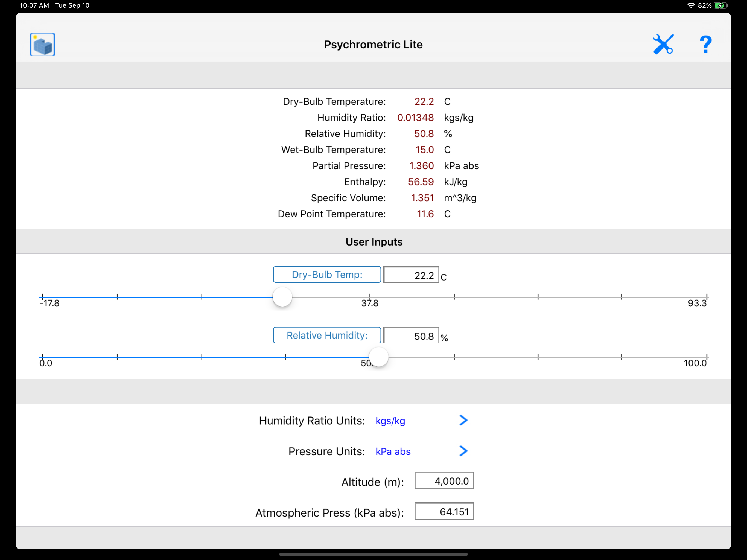Click the 37.8 tick on temperature slider

coord(370,297)
